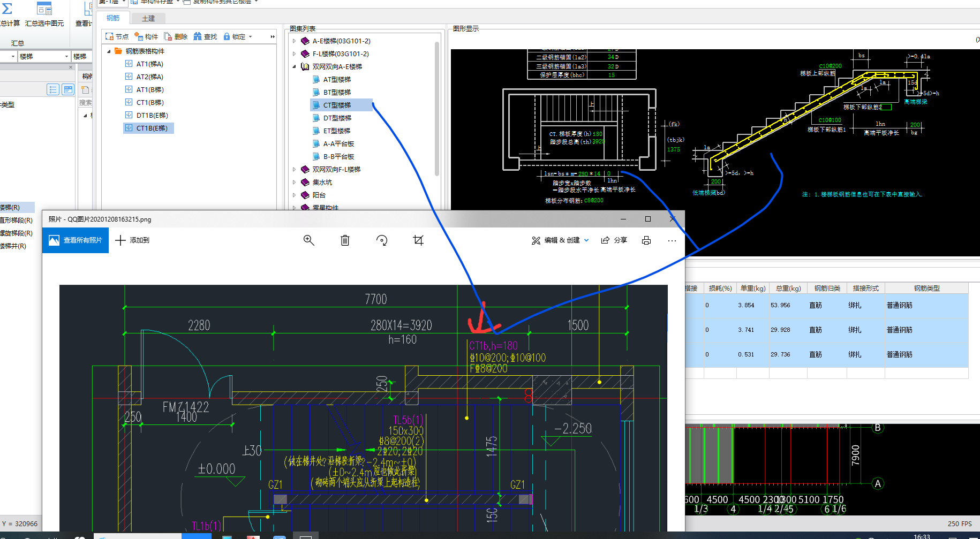Open the 编辑 & 创建 dropdown in Photos

[x=586, y=240]
